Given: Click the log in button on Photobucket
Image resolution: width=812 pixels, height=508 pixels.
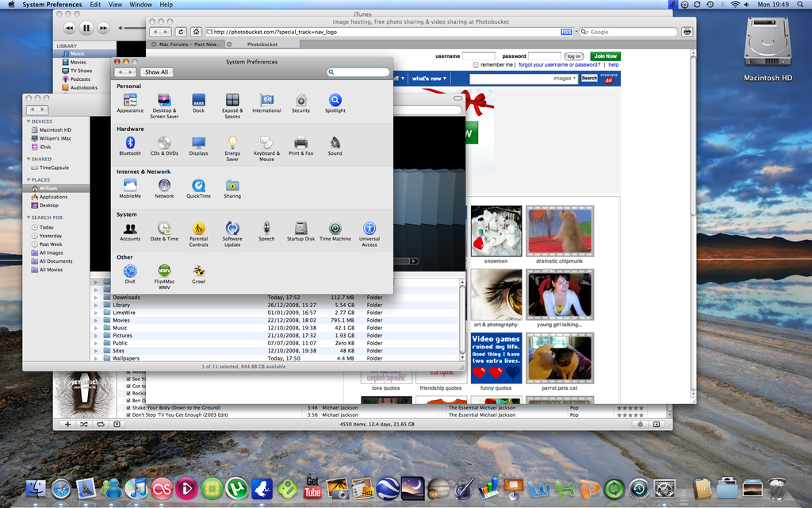Looking at the screenshot, I should pos(573,56).
